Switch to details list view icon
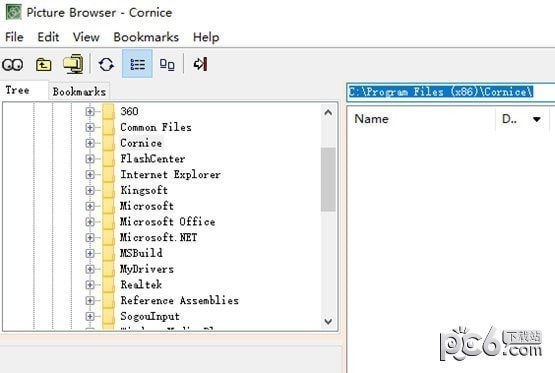 click(x=137, y=64)
